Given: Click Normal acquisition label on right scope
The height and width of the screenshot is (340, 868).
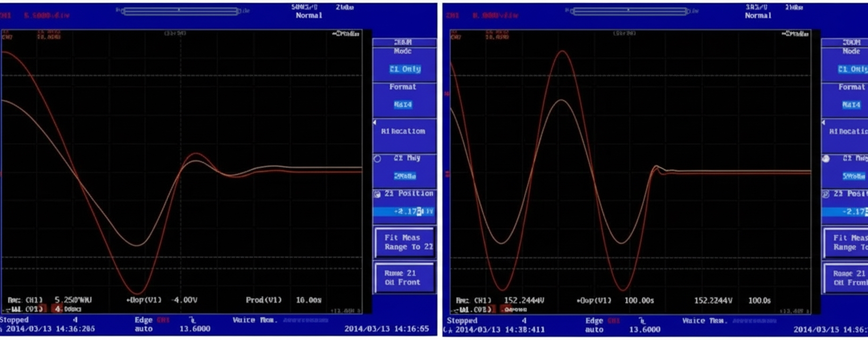Looking at the screenshot, I should pyautogui.click(x=758, y=15).
